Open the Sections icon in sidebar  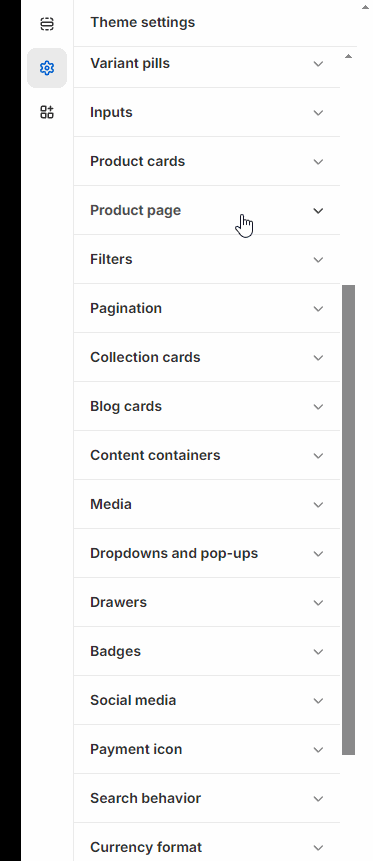[47, 24]
